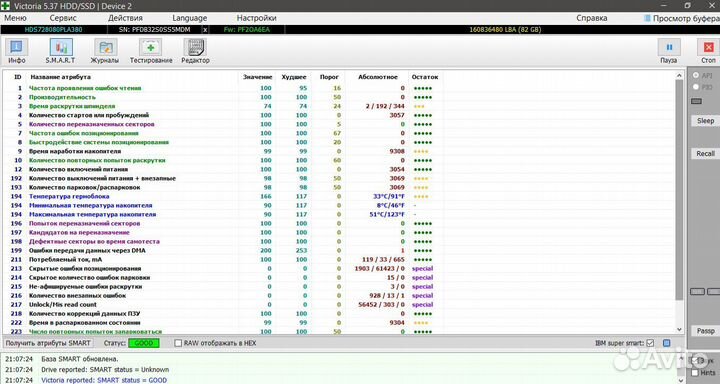Select the PIO radio button

pos(696,87)
